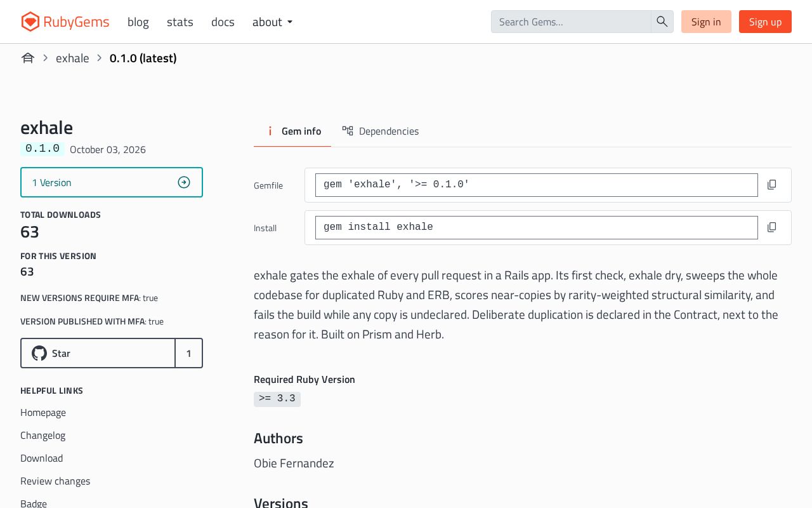The width and height of the screenshot is (812, 508).
Task: Click the RubyGems logo
Action: tap(65, 22)
